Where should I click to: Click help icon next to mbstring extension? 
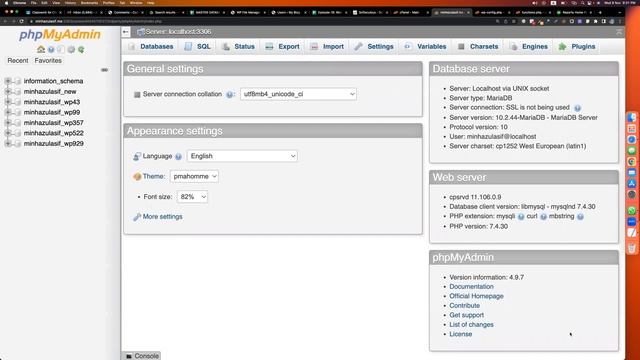pos(580,217)
